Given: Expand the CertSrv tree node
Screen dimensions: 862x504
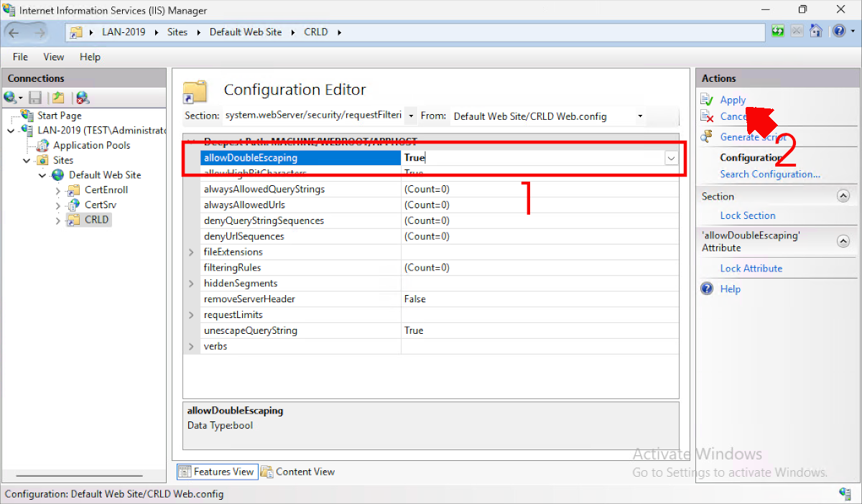Looking at the screenshot, I should click(x=58, y=205).
